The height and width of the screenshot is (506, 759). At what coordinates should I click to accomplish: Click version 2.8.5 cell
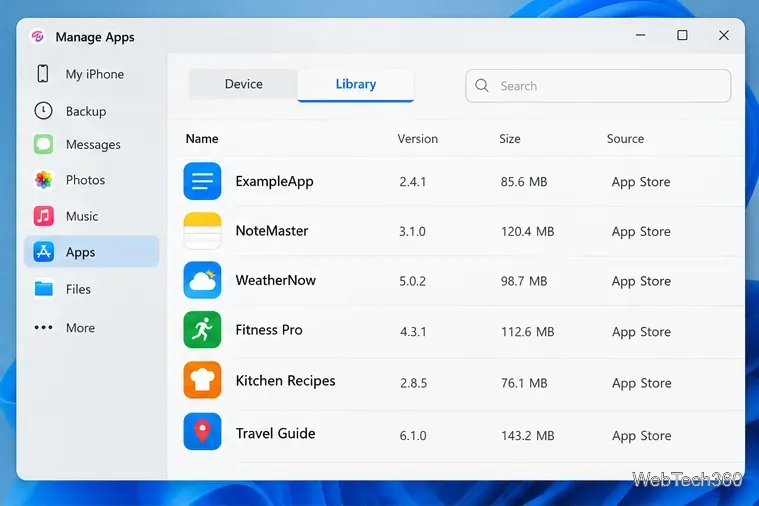414,383
